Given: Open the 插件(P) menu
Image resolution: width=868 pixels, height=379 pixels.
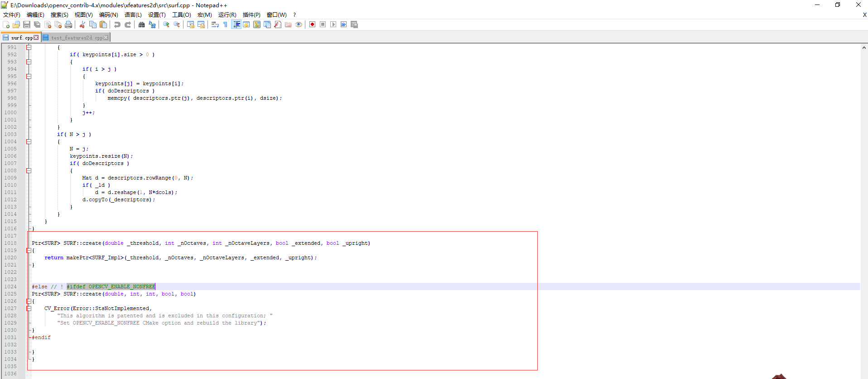Looking at the screenshot, I should 251,15.
